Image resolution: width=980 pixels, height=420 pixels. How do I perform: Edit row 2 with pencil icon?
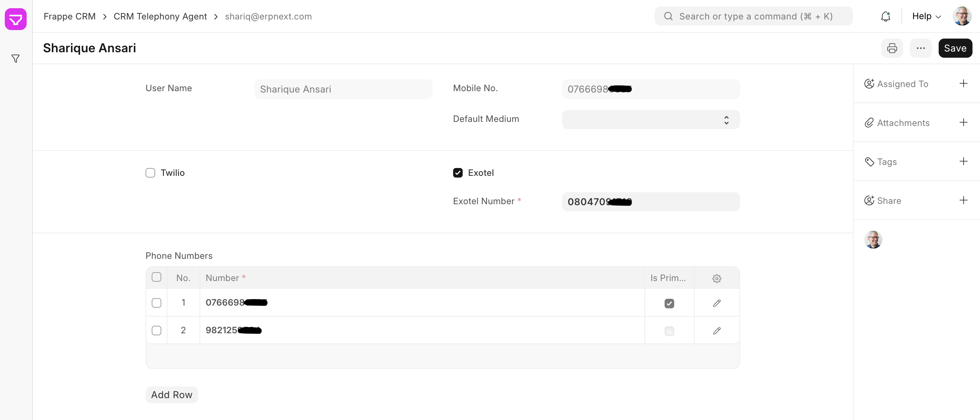(716, 331)
